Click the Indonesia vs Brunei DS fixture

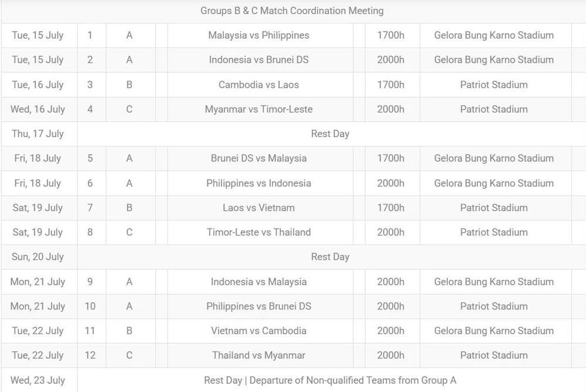258,60
